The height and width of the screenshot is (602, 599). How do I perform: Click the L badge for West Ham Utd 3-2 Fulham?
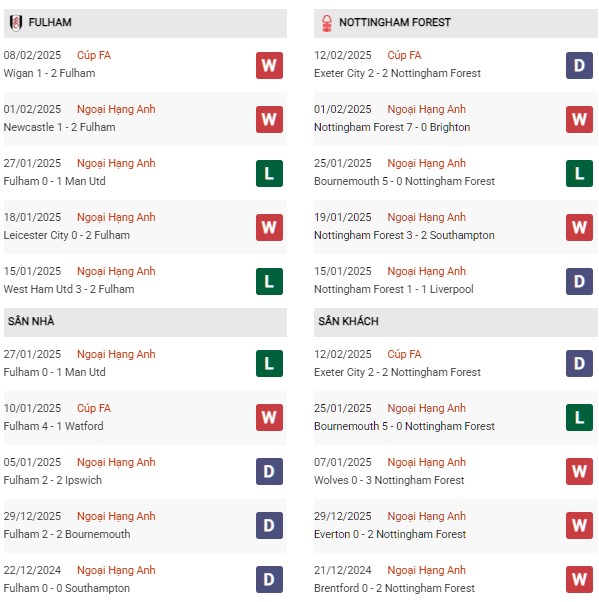(269, 281)
